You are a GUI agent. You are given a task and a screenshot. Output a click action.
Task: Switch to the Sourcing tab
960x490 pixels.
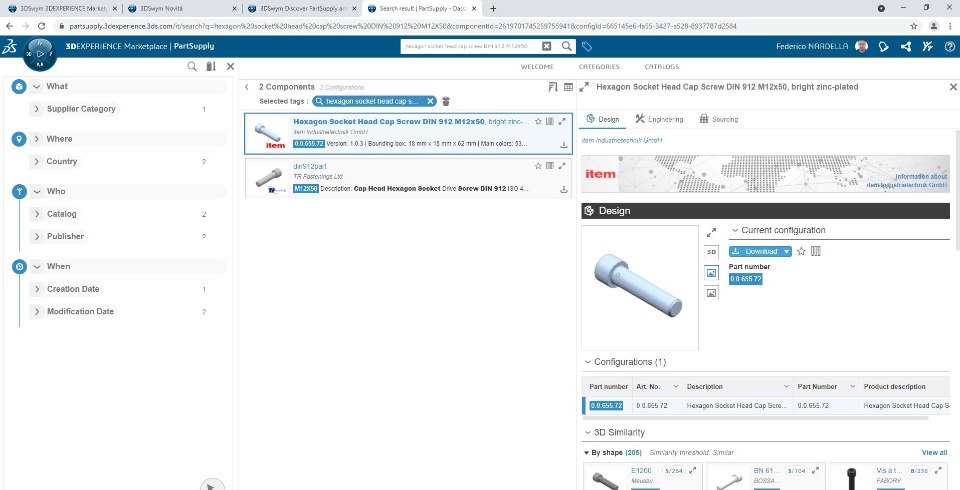(x=719, y=119)
